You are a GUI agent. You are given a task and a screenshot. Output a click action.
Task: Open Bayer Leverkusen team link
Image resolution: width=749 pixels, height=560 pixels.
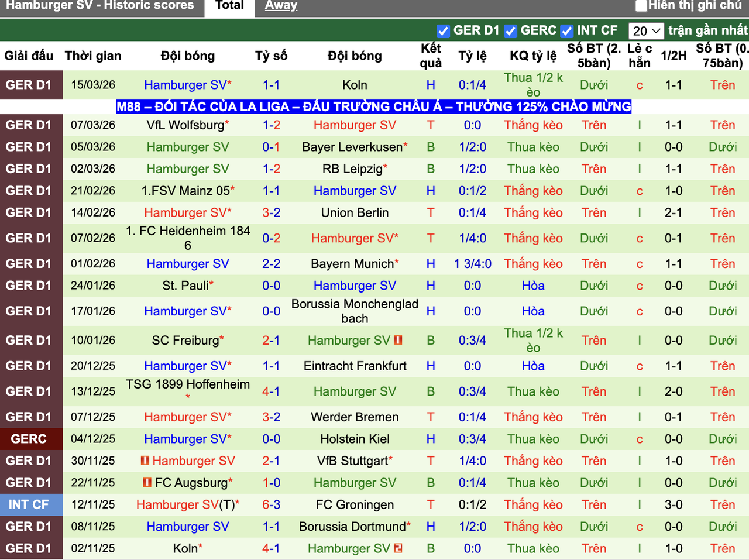[352, 147]
